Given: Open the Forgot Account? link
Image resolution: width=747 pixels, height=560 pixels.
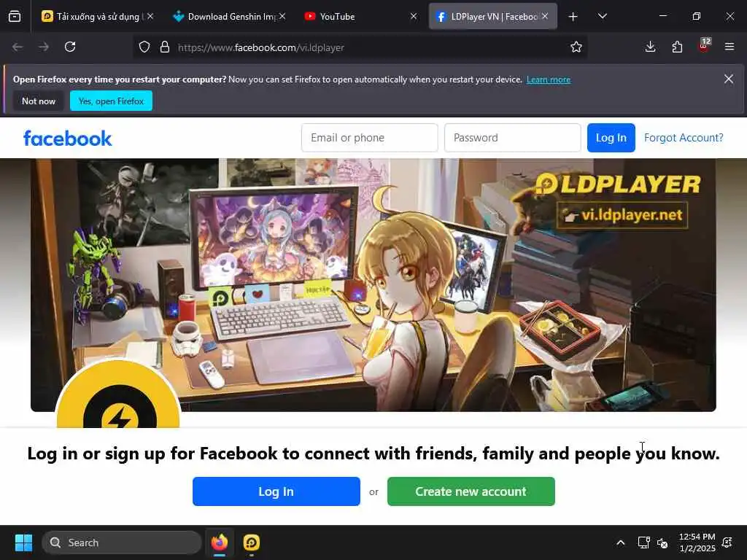Looking at the screenshot, I should 683,138.
